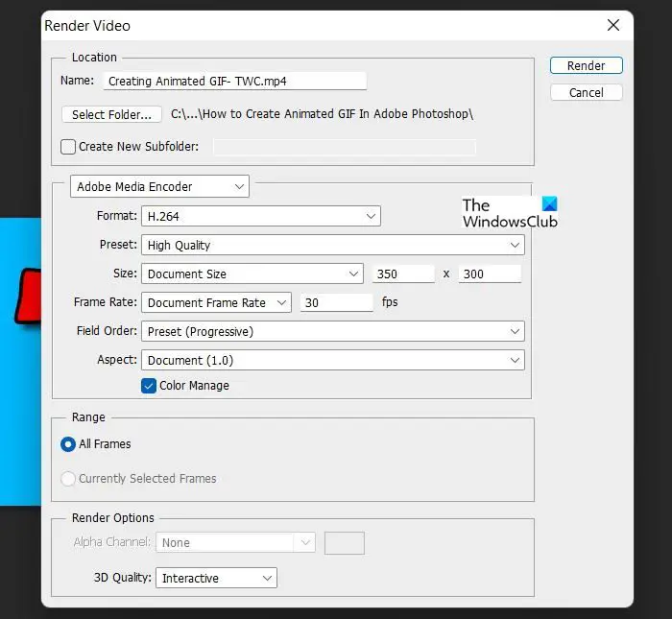Viewport: 672px width, 619px height.
Task: Close the Render Video dialog window
Action: [x=613, y=25]
